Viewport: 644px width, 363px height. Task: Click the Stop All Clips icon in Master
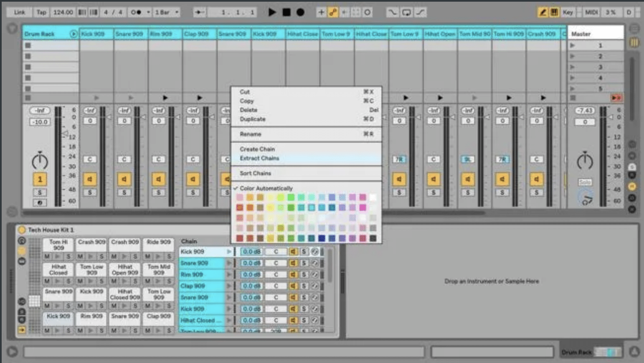click(573, 98)
